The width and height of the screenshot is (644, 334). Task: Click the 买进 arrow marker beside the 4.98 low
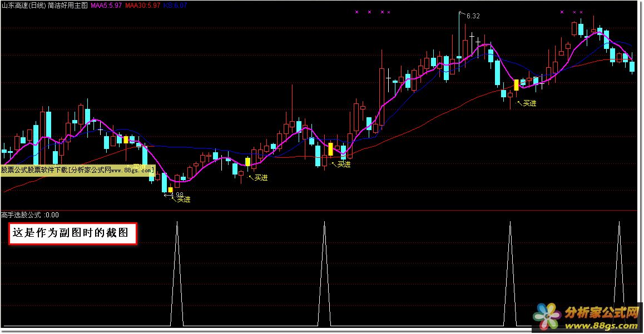pyautogui.click(x=182, y=199)
